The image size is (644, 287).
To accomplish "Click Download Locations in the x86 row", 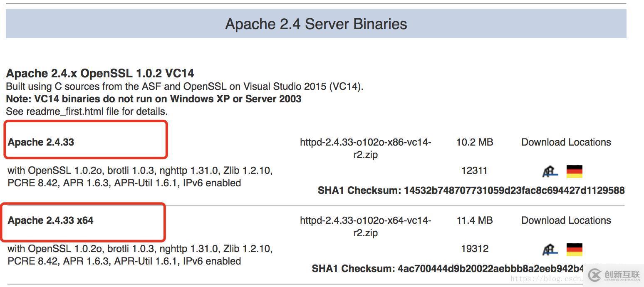I will 566,142.
